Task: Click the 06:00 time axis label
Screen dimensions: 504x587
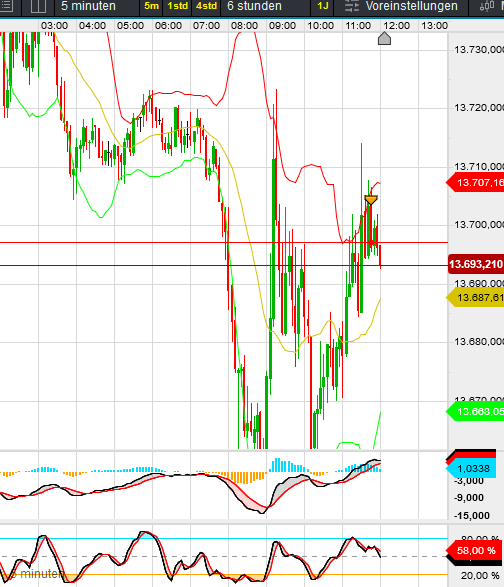Action: pyautogui.click(x=168, y=26)
